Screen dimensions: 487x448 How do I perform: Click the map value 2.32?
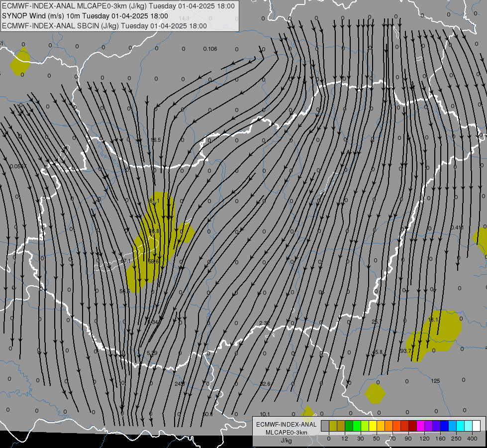pos(264,324)
